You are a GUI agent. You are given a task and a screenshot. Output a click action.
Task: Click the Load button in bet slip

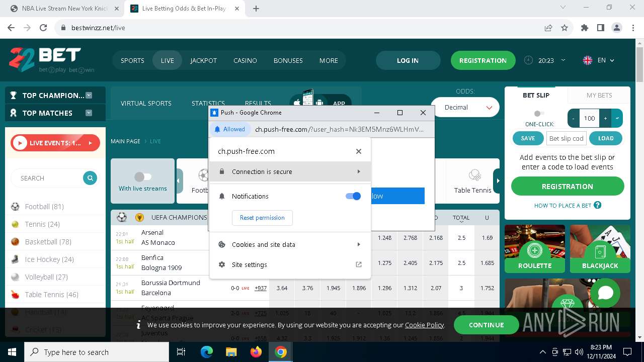[x=606, y=138]
